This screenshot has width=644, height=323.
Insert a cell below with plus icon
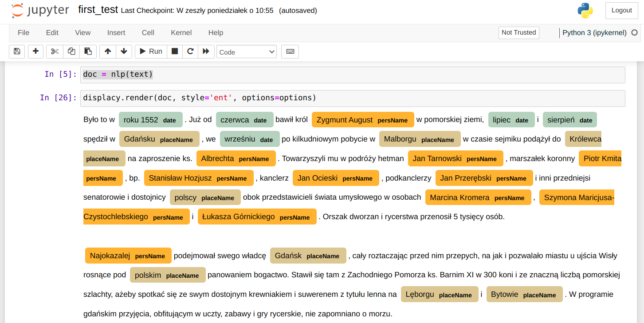(36, 51)
